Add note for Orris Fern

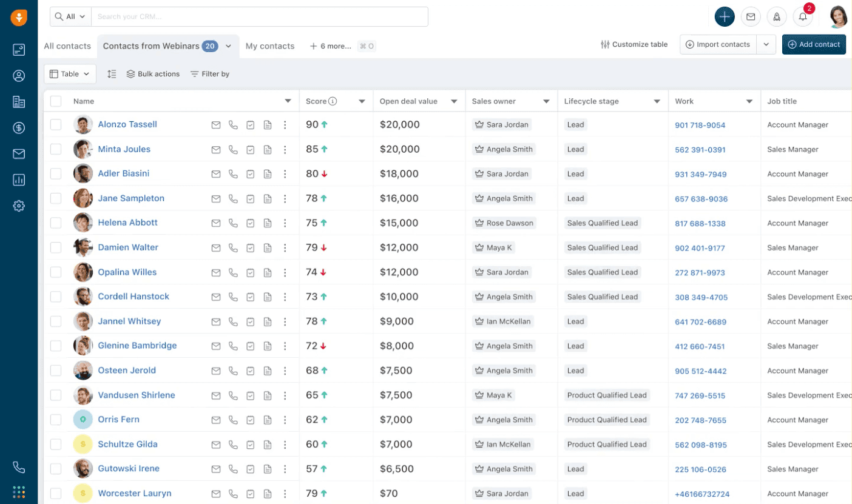(268, 420)
